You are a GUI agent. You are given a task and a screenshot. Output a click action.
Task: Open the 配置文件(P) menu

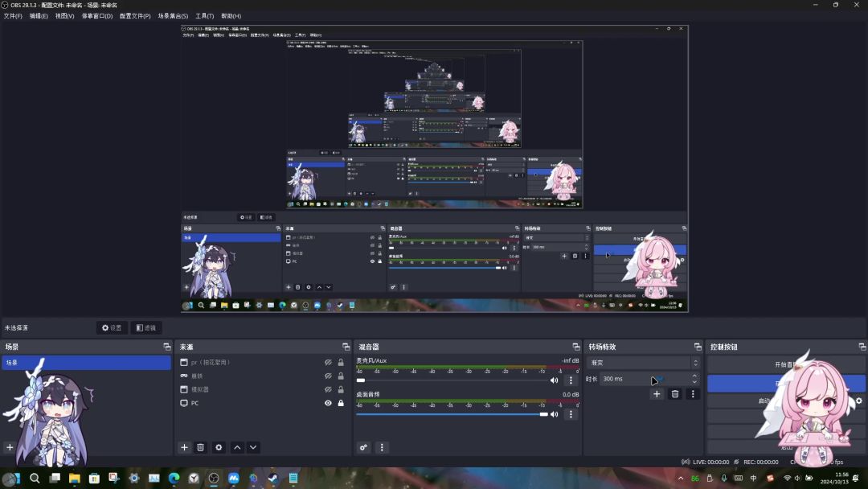point(135,16)
